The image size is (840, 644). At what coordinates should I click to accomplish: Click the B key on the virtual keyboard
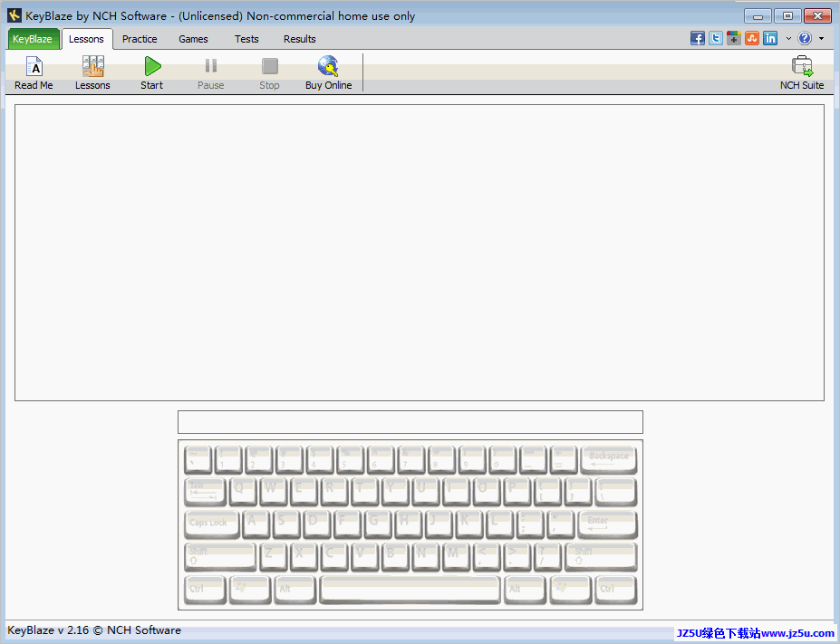pyautogui.click(x=395, y=557)
